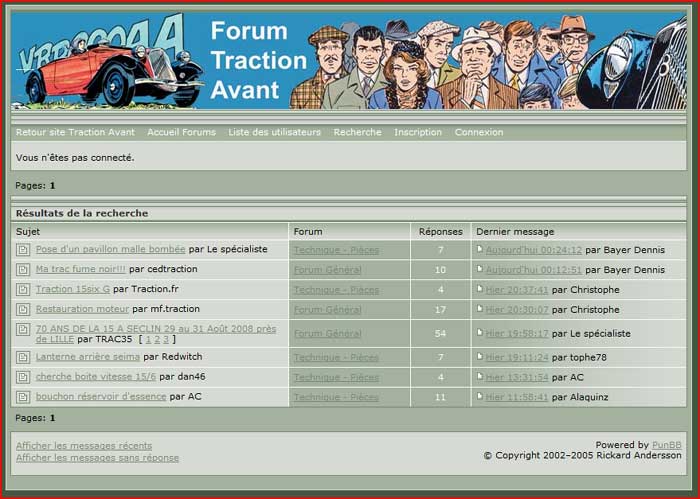The image size is (700, 499).
Task: Click reply count '17' in Restauration moteur row
Action: click(440, 309)
